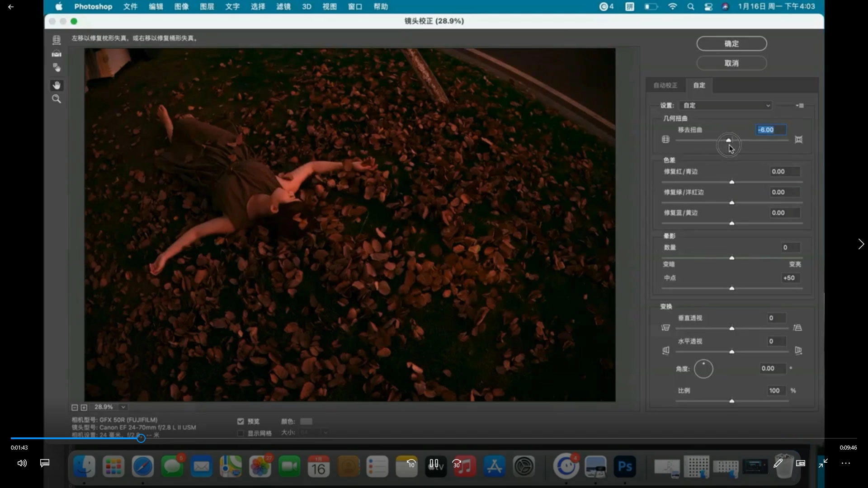The image size is (868, 488).
Task: Select the Hand tool
Action: pyautogui.click(x=57, y=85)
